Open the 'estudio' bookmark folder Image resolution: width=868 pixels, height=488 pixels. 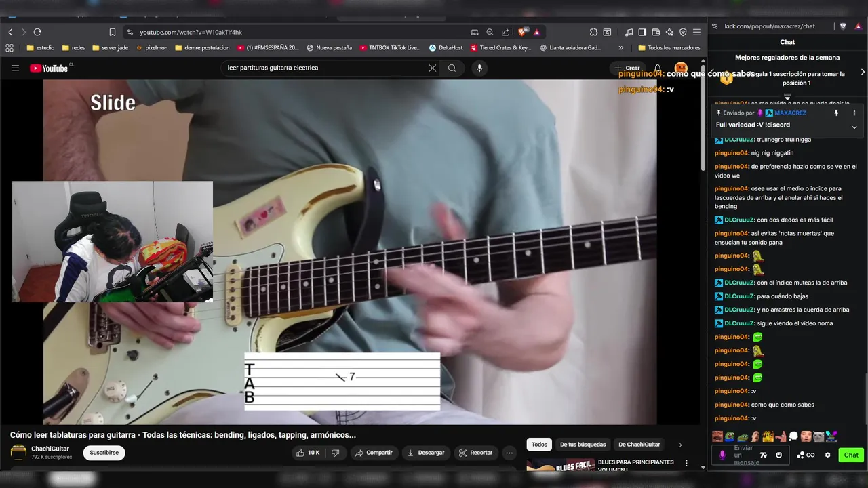(x=40, y=48)
